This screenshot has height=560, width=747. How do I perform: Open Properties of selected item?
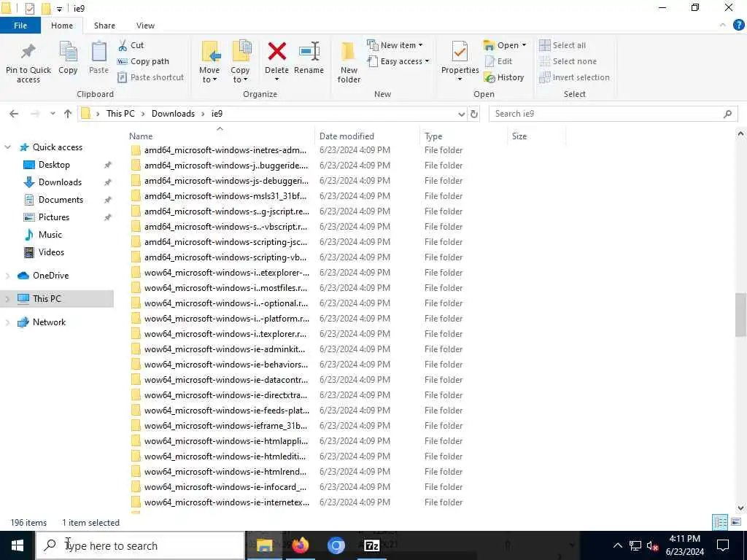pos(460,61)
